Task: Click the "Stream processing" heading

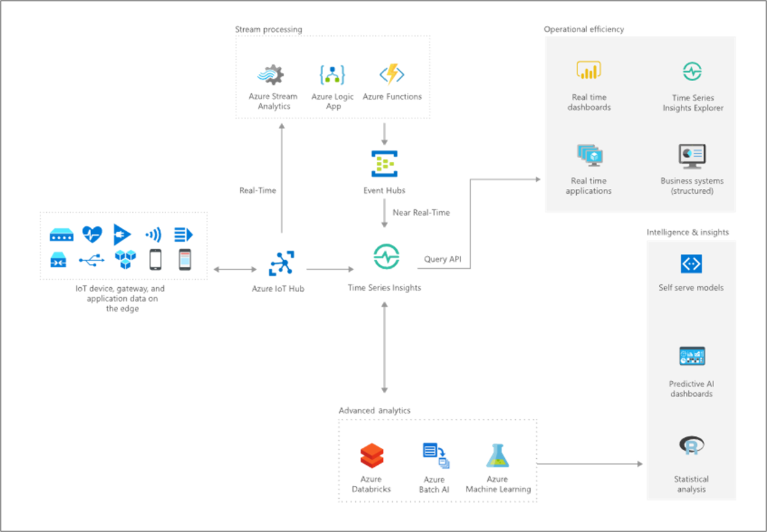Action: 268,30
